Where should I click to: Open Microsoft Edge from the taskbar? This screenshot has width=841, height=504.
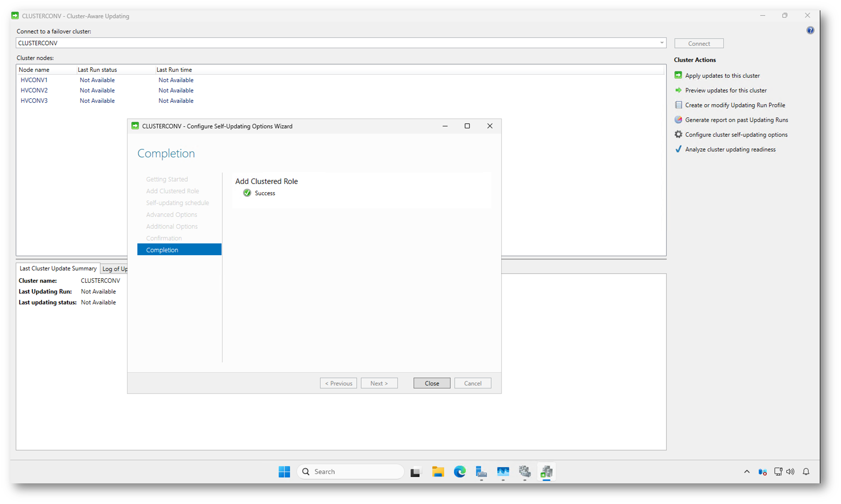(460, 472)
